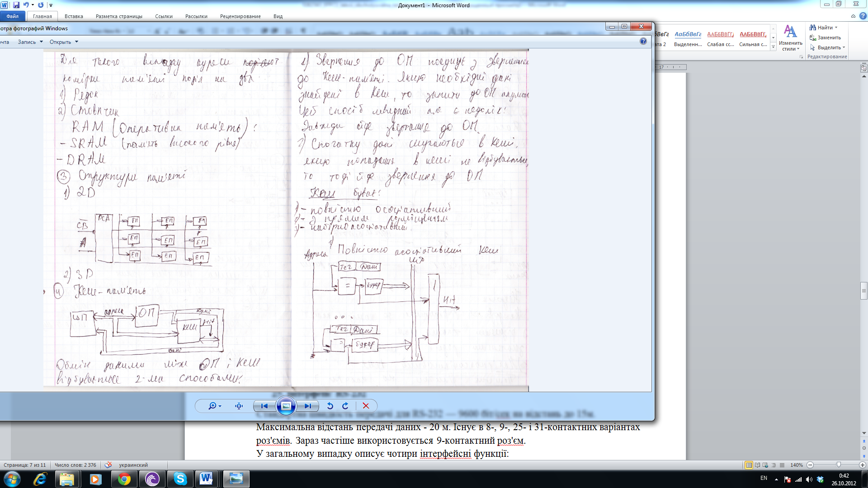Image resolution: width=868 pixels, height=488 pixels.
Task: Click the украинский language indicator
Action: tap(133, 465)
